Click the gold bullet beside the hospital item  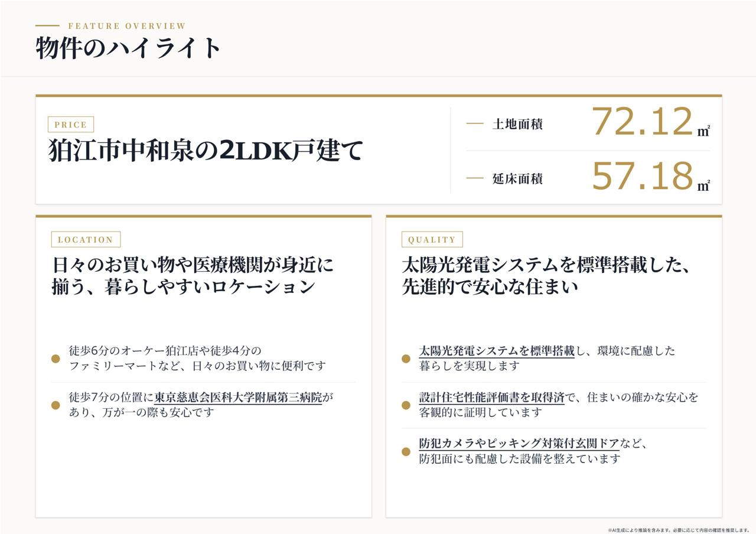(x=56, y=405)
